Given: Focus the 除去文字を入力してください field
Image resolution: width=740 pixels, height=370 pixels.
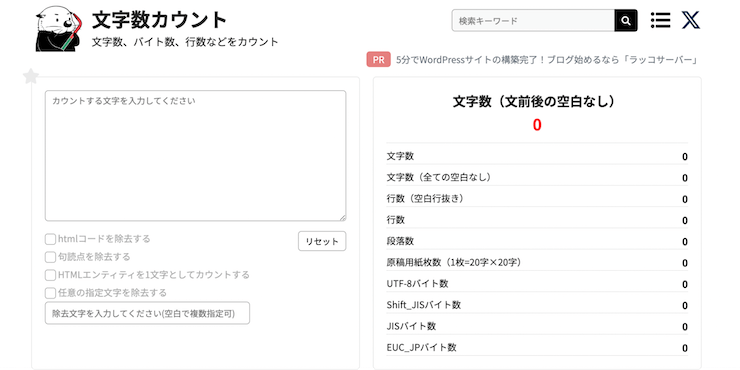Looking at the screenshot, I should pyautogui.click(x=147, y=313).
